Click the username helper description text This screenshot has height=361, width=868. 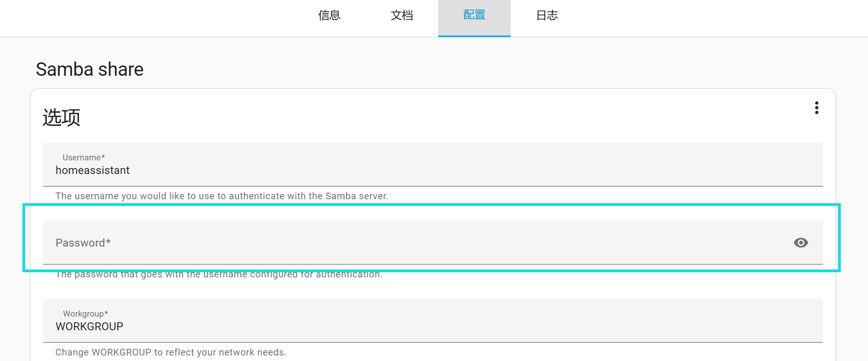pyautogui.click(x=221, y=196)
